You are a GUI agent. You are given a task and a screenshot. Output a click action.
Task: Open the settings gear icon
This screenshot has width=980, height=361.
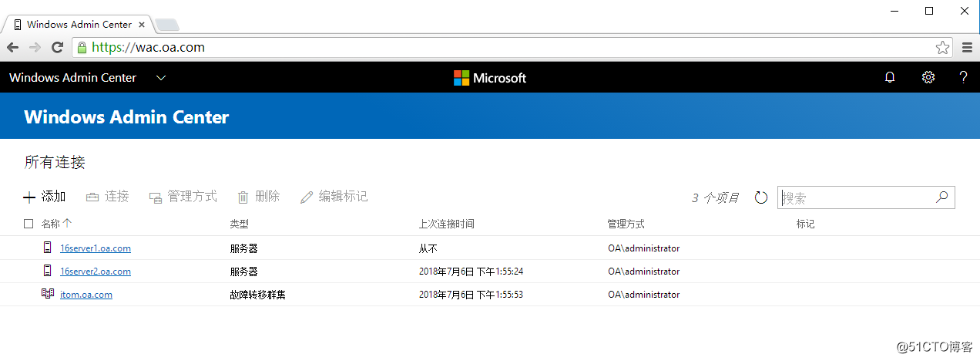pos(928,77)
